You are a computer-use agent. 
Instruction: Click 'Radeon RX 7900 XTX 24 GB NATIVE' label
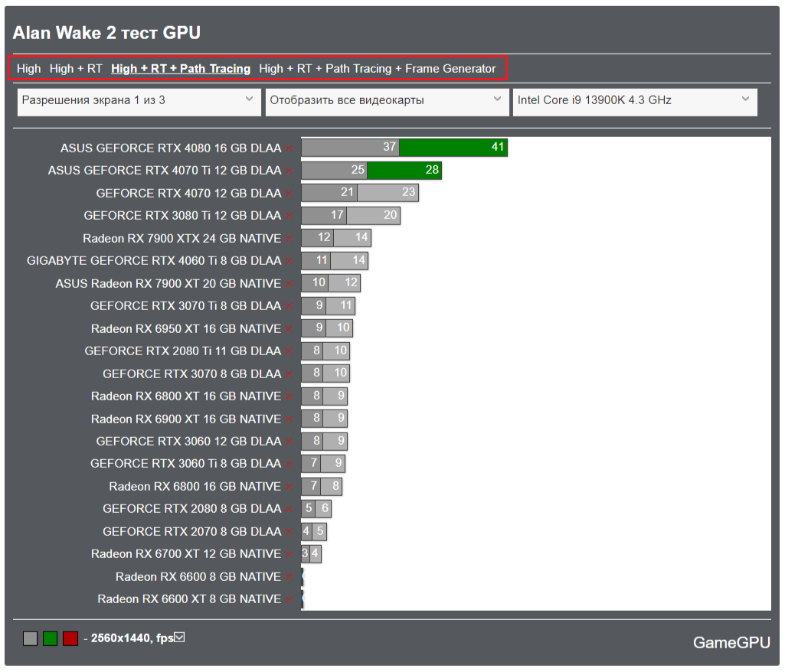pos(182,239)
